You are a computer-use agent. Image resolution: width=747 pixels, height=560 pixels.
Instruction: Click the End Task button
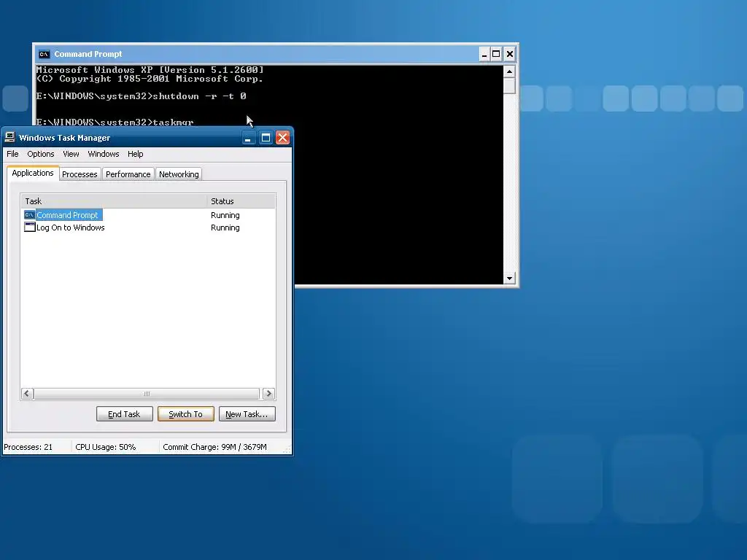pos(124,414)
